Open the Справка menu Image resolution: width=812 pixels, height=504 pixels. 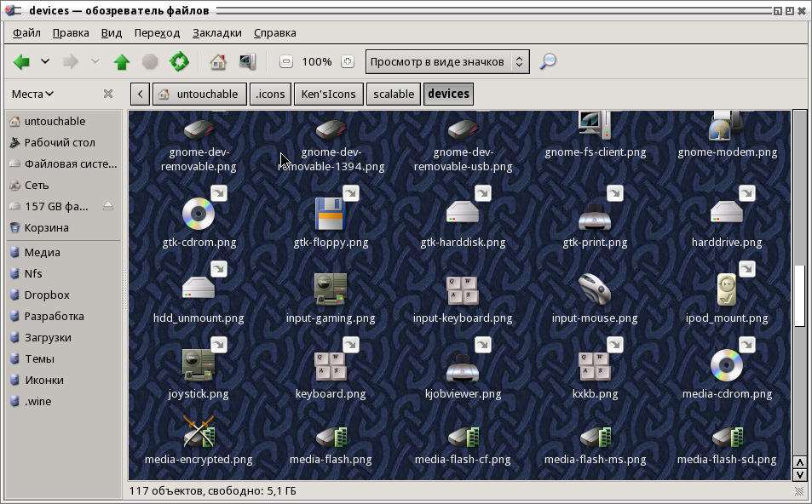pos(275,33)
